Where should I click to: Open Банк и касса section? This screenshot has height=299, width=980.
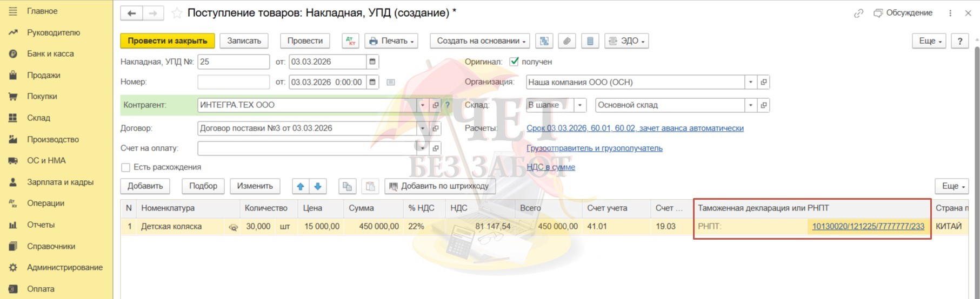[50, 53]
